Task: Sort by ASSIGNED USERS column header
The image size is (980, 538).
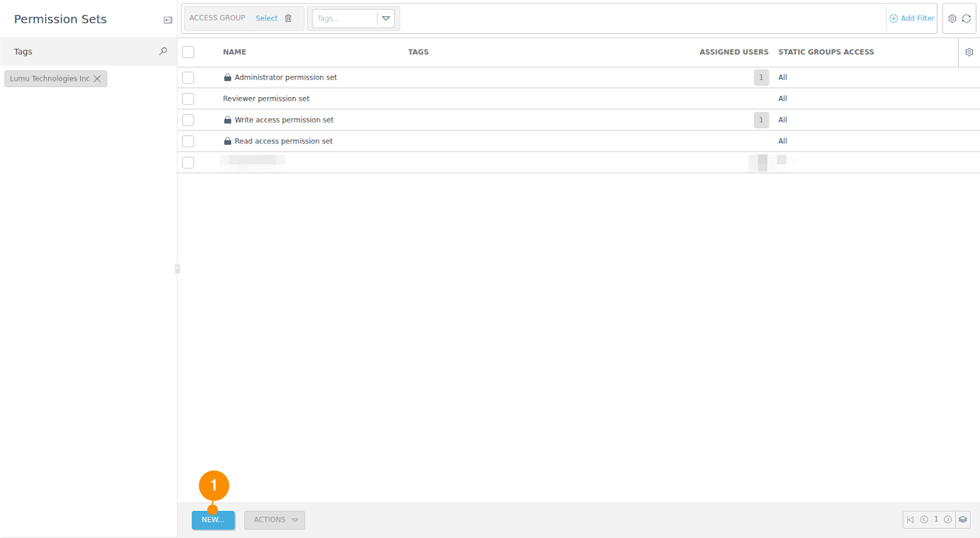Action: pos(733,52)
